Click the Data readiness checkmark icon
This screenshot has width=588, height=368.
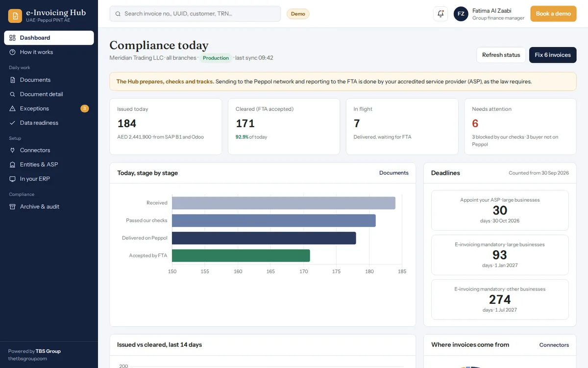12,123
